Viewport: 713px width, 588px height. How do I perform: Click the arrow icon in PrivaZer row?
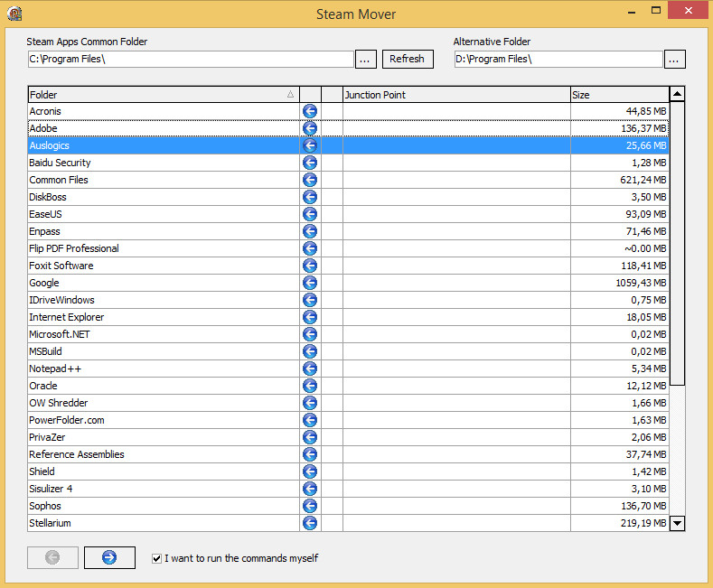click(x=310, y=437)
